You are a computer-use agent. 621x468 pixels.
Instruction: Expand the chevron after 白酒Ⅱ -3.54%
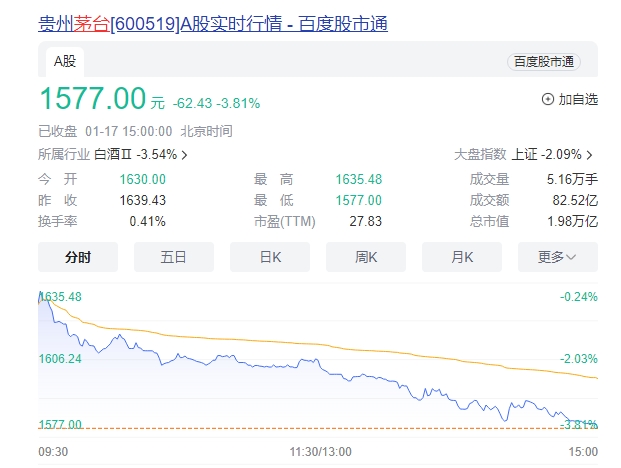pos(184,155)
